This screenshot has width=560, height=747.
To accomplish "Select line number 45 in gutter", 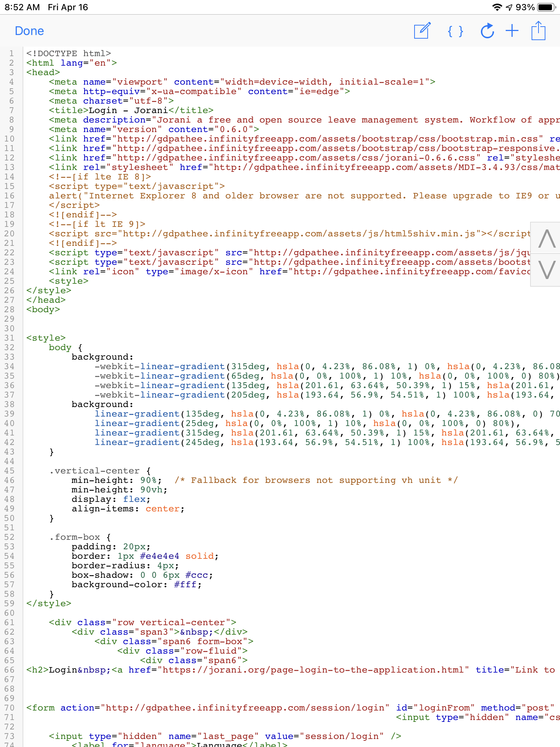I will pos(9,471).
